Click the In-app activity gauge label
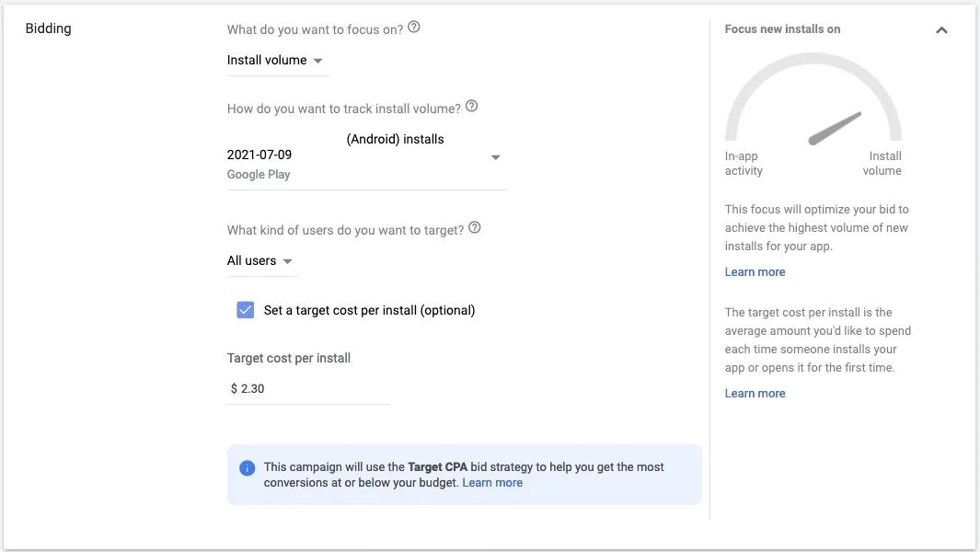This screenshot has width=980, height=552. pos(744,164)
